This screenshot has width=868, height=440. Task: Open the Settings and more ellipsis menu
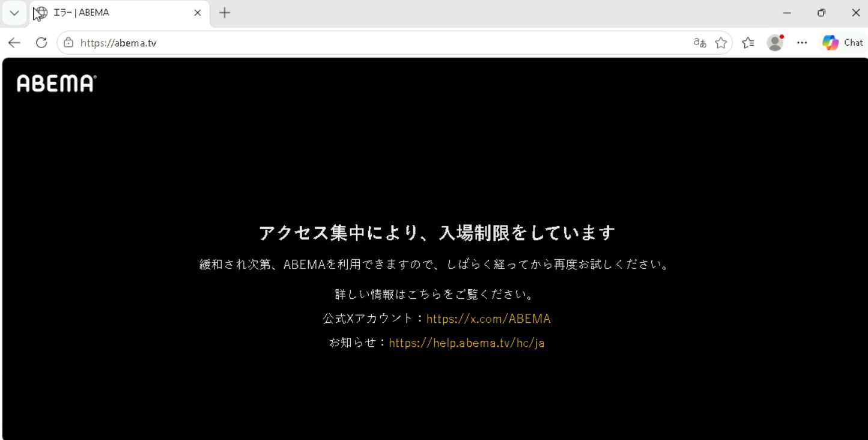(x=802, y=43)
